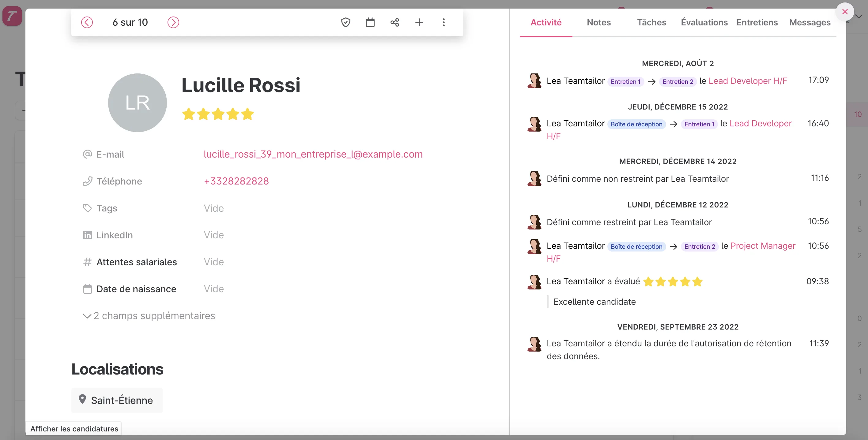Image resolution: width=868 pixels, height=440 pixels.
Task: Click the Entretien 2 tag in August 2 entry
Action: (x=677, y=81)
